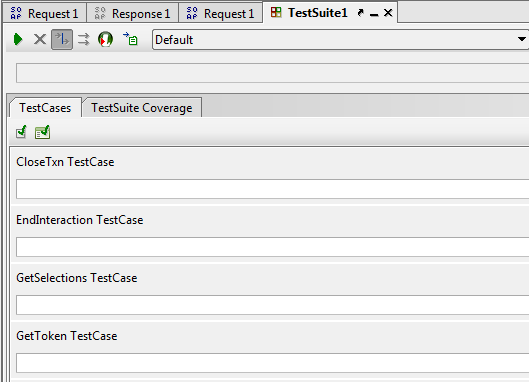Screen dimensions: 529x382
Task: Click the second green-check TestCase toolbar icon
Action: pyautogui.click(x=42, y=132)
